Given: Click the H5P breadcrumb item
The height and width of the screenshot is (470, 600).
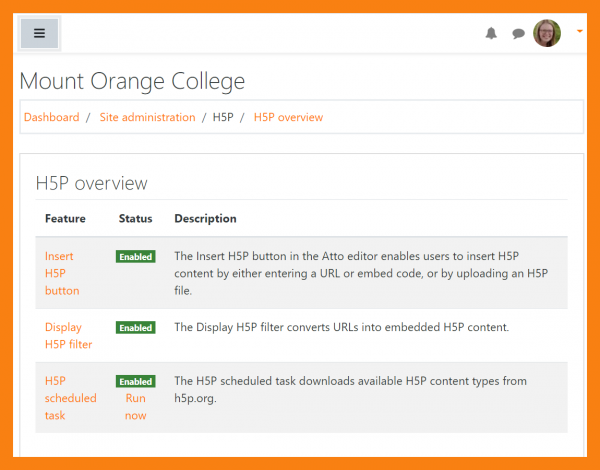Looking at the screenshot, I should point(223,117).
